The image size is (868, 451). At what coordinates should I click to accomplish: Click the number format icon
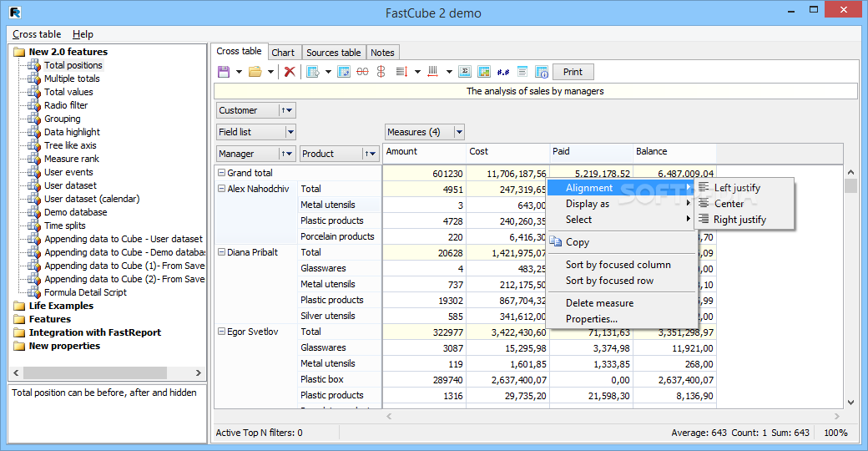coord(502,72)
